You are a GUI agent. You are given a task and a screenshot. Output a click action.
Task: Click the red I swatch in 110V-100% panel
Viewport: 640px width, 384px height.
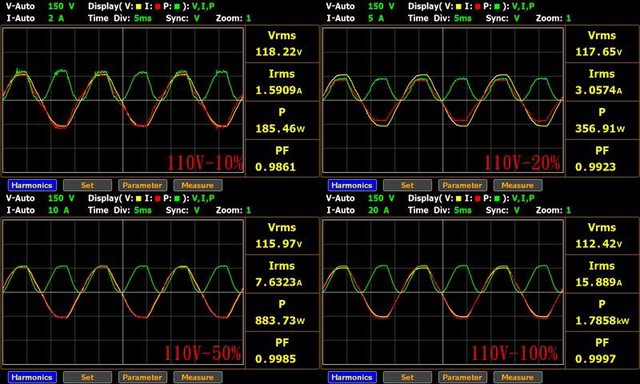coord(477,199)
